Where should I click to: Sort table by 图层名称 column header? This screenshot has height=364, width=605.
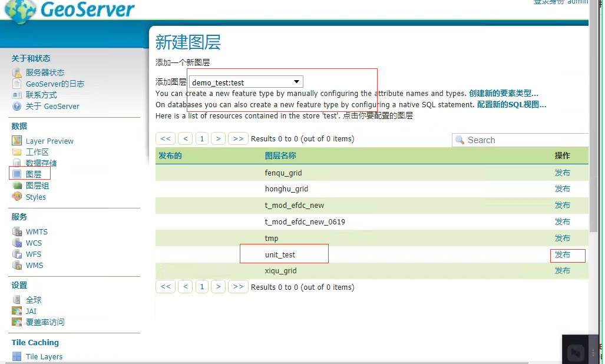click(280, 155)
